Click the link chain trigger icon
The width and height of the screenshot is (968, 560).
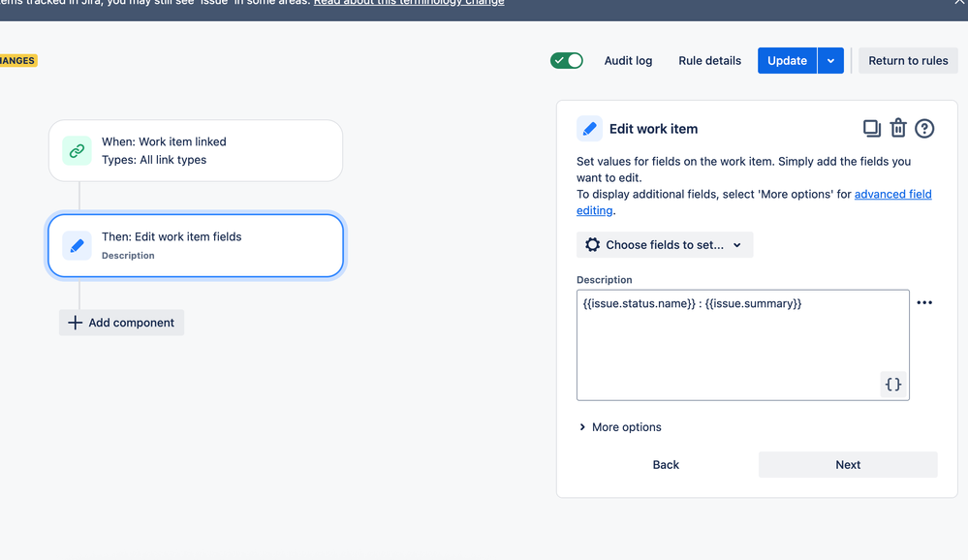coord(78,150)
